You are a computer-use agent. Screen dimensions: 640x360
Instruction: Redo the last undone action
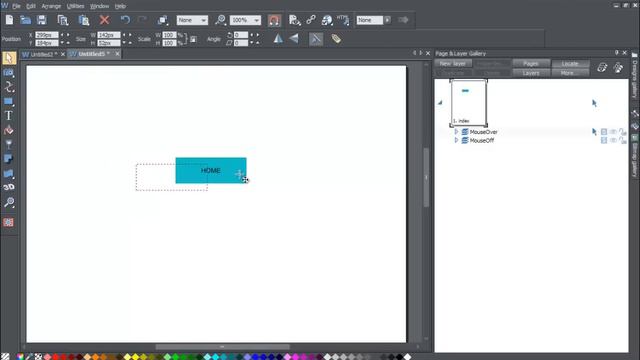[142, 20]
